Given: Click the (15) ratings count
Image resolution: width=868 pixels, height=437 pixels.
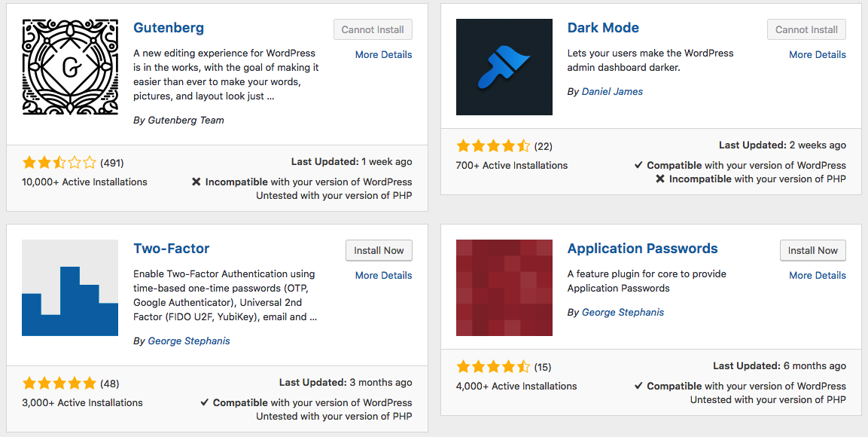Looking at the screenshot, I should coord(543,367).
